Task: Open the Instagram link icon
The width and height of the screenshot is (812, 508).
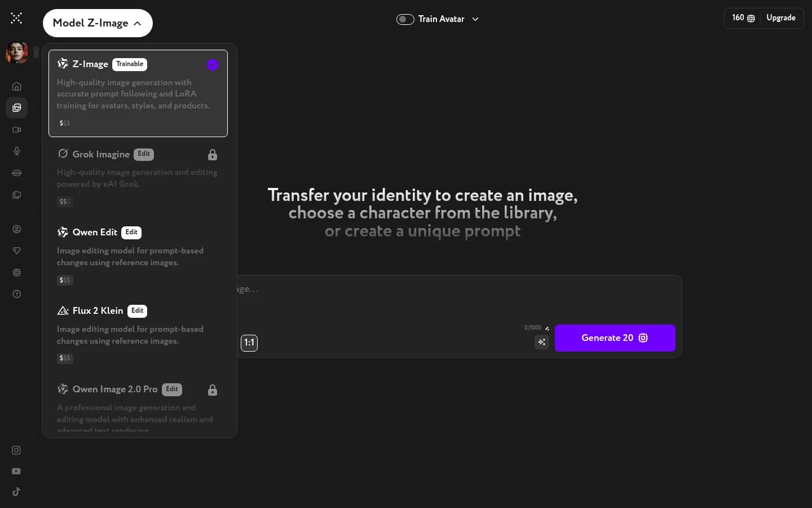Action: [16, 450]
